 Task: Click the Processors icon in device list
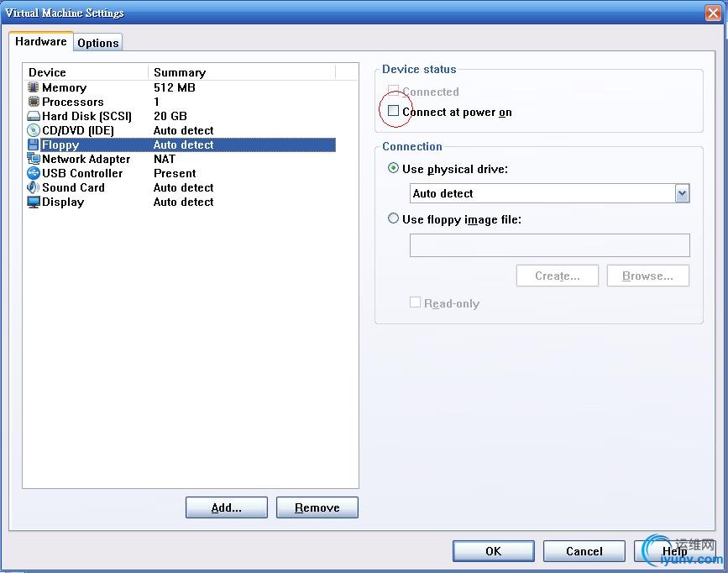pyautogui.click(x=33, y=102)
